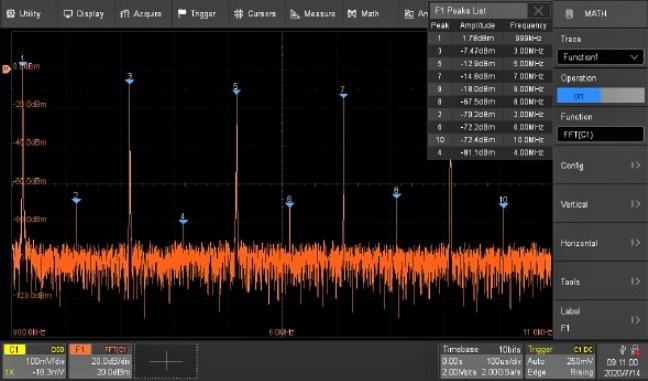Click the Peak column header
The image size is (648, 381).
click(x=440, y=26)
